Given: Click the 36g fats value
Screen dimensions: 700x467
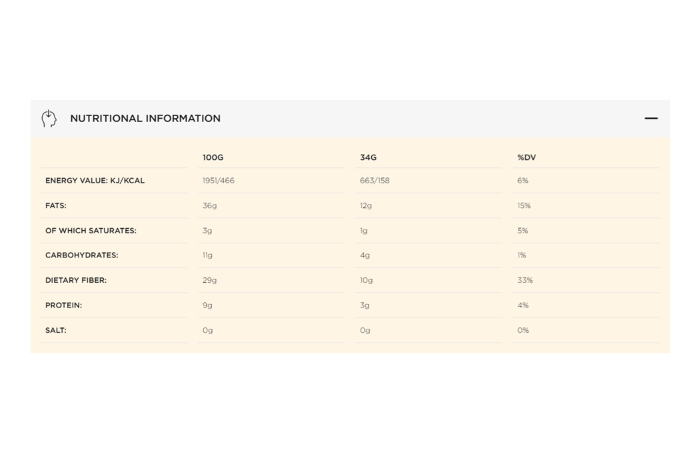Looking at the screenshot, I should 209,206.
